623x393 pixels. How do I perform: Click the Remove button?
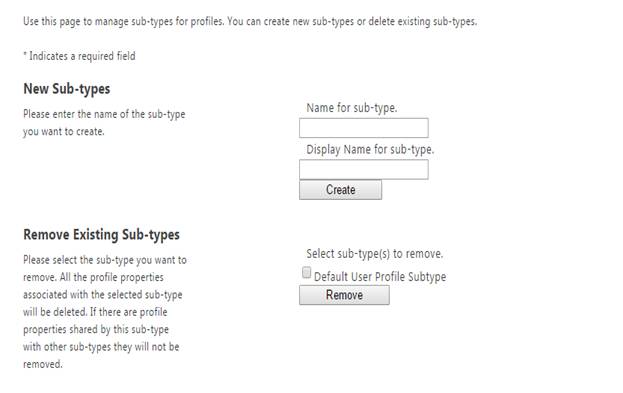(344, 295)
